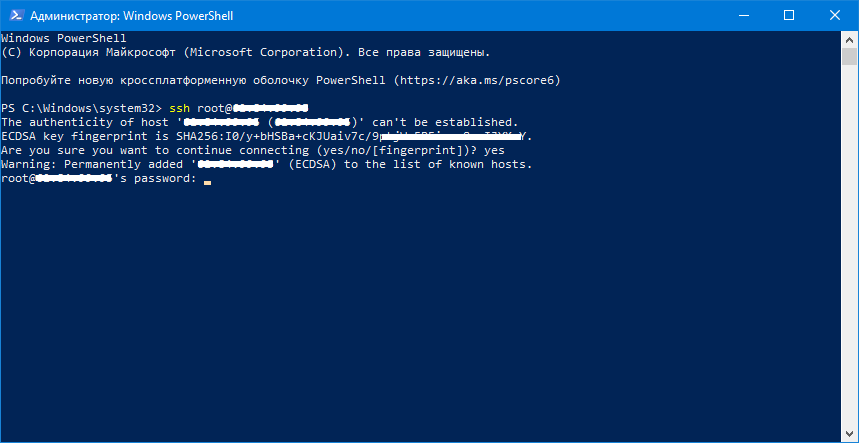859x443 pixels.
Task: Click the https://aka.ms/pscore6 URL
Action: tap(477, 80)
